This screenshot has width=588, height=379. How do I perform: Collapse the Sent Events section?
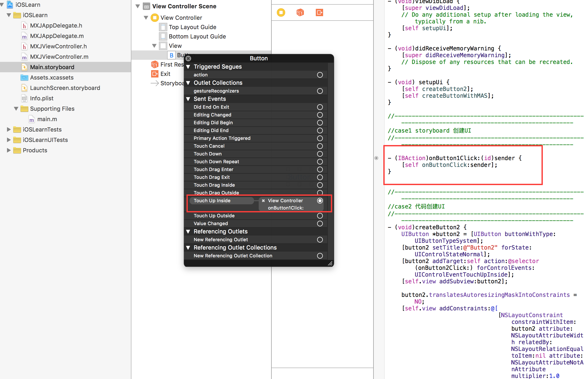(x=188, y=99)
